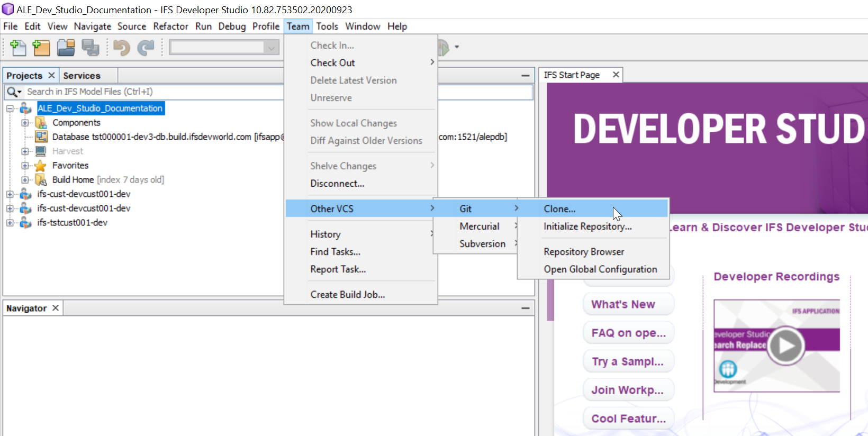Choose Disconnect... in Team menu
Viewport: 868px width, 436px height.
pyautogui.click(x=361, y=184)
